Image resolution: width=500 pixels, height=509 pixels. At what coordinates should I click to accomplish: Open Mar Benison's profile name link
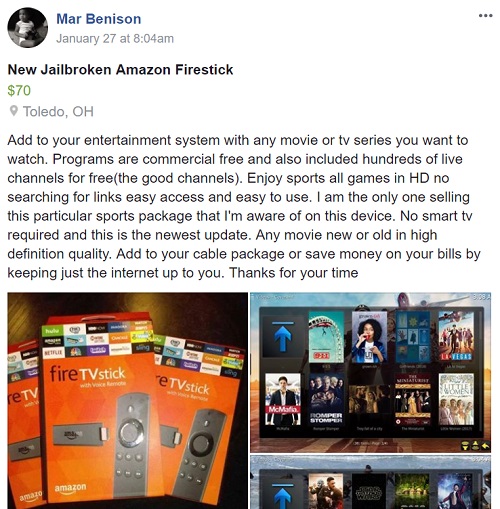click(x=99, y=19)
